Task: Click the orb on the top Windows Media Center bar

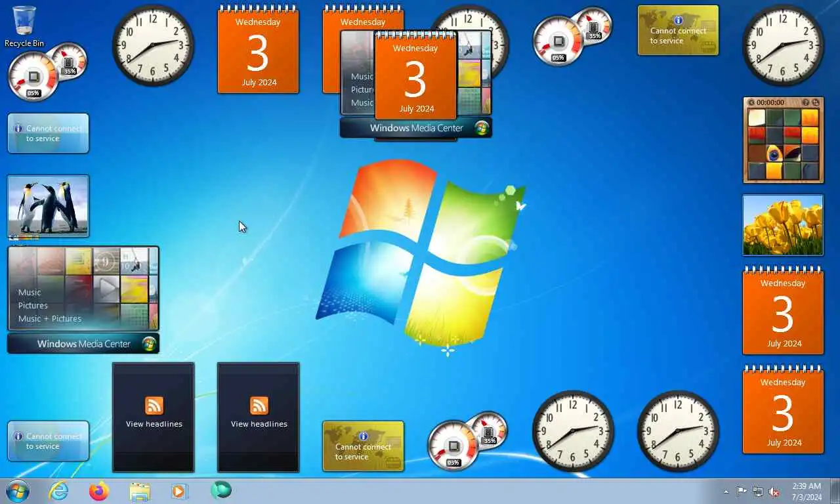Action: point(482,128)
